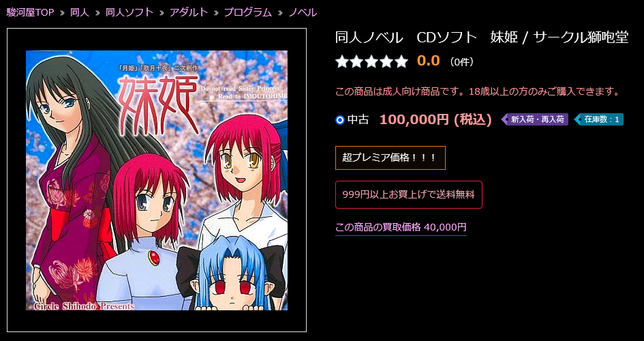Click the first rating star
Viewport: 644px width, 341px height.
[x=341, y=61]
